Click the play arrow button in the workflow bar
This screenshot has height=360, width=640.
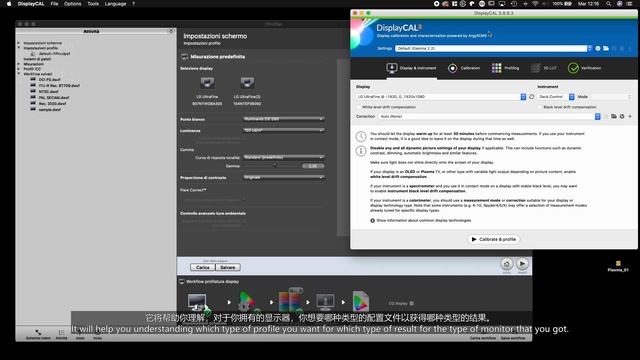(522, 264)
